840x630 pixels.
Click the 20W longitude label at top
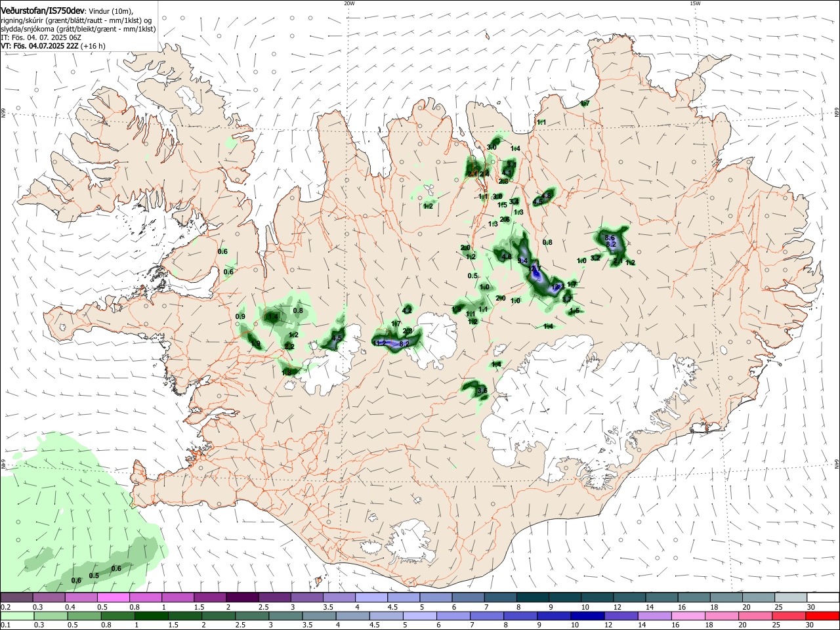tap(349, 3)
